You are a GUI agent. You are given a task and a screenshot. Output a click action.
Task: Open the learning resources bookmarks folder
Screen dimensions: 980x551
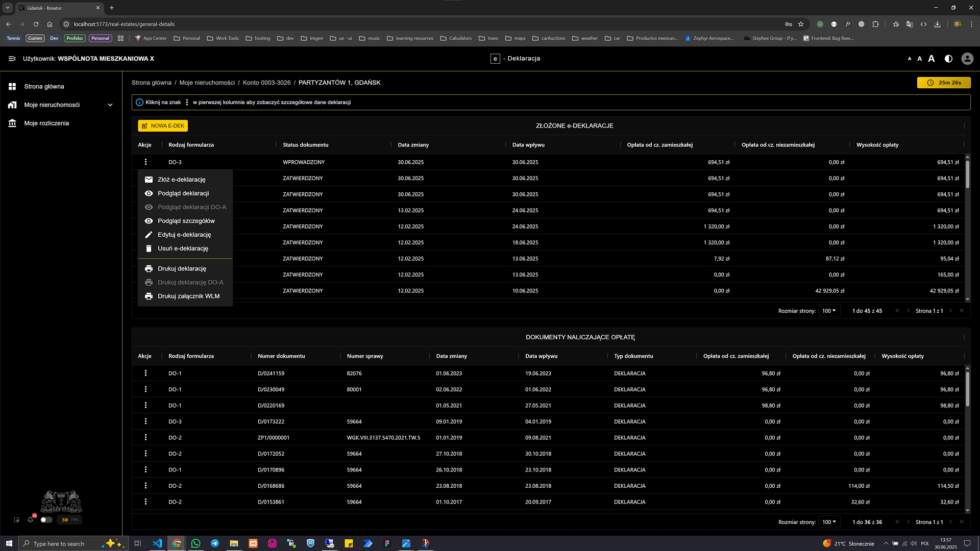pyautogui.click(x=410, y=38)
